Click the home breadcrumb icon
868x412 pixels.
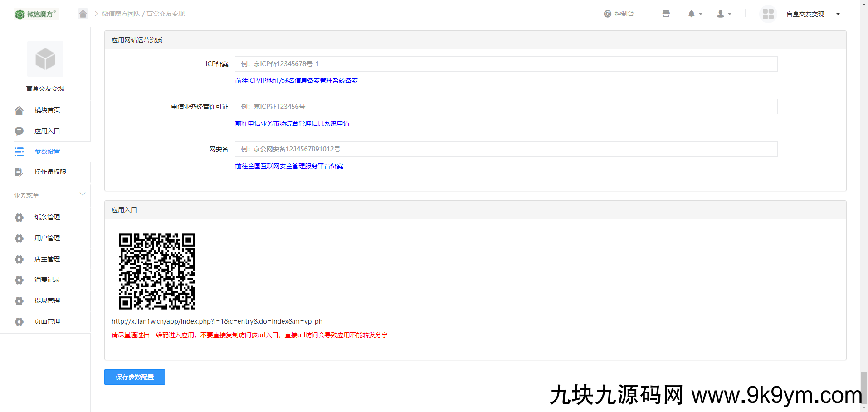tap(83, 14)
